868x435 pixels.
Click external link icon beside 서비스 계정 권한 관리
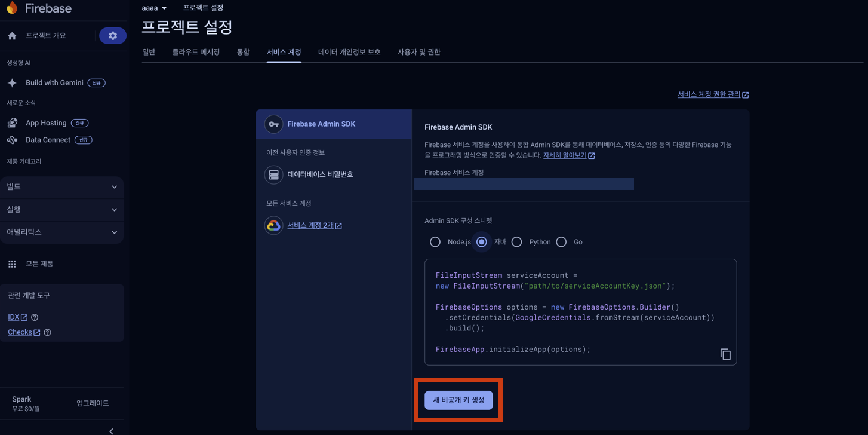coord(745,95)
